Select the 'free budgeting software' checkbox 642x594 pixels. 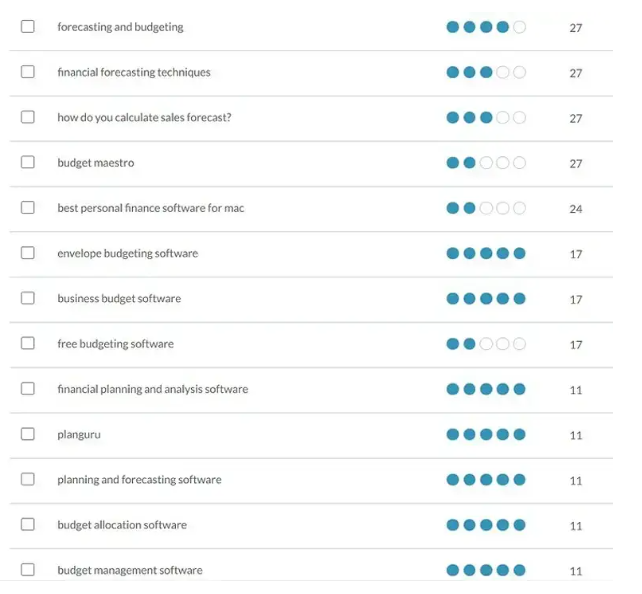(28, 343)
